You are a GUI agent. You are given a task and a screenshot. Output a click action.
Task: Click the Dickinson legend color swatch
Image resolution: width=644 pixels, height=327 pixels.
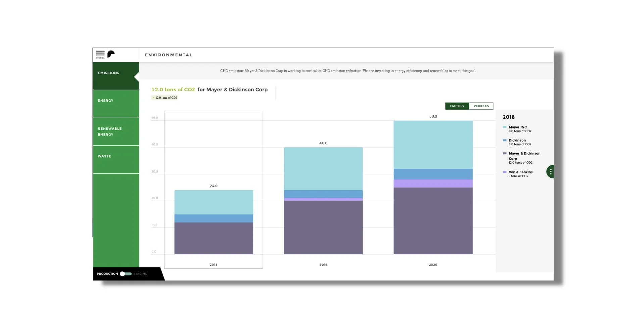[504, 140]
